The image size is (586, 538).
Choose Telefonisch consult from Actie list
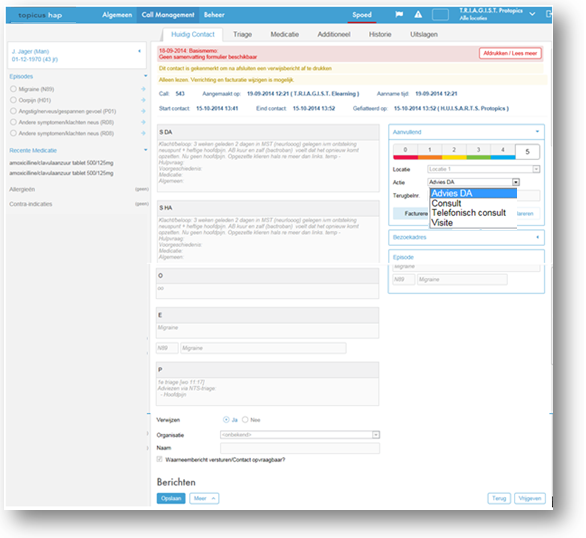click(x=474, y=213)
